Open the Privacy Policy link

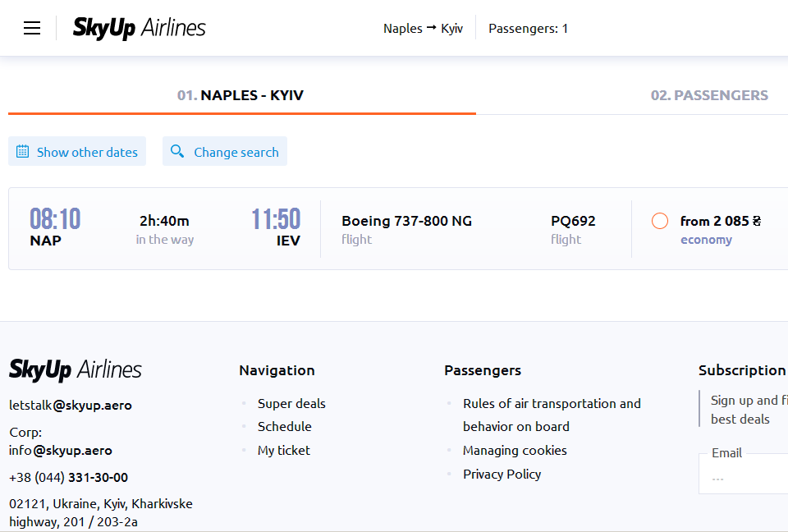[x=502, y=474]
